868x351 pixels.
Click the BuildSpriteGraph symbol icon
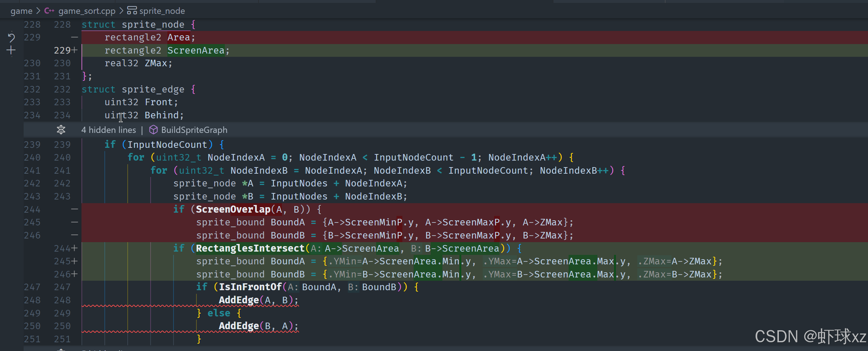click(x=154, y=130)
